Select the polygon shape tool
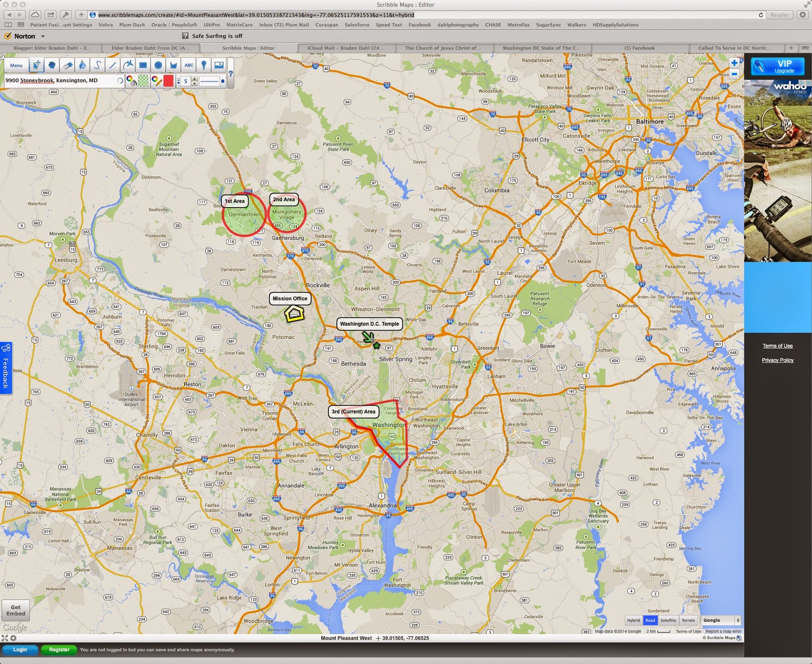The height and width of the screenshot is (664, 812). [174, 65]
